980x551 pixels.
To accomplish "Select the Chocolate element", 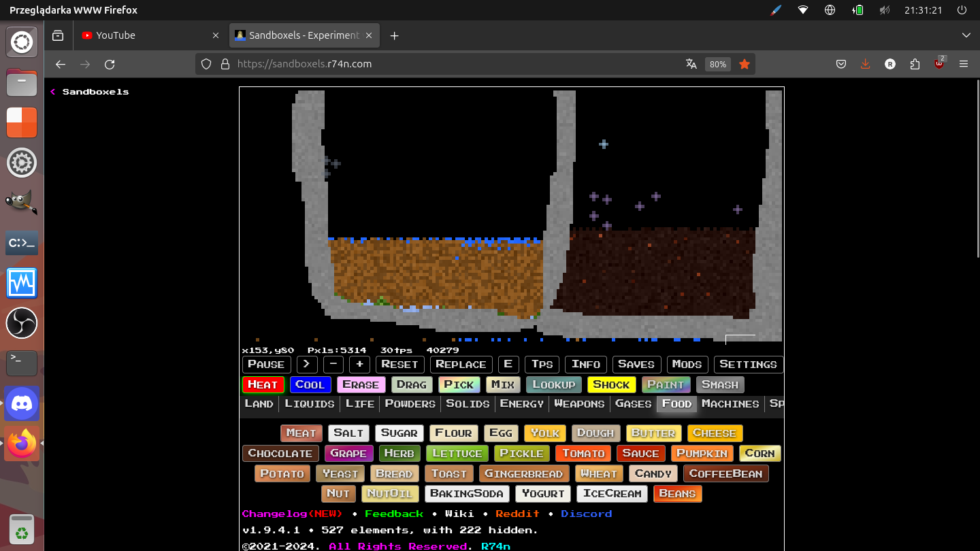I will (x=280, y=453).
